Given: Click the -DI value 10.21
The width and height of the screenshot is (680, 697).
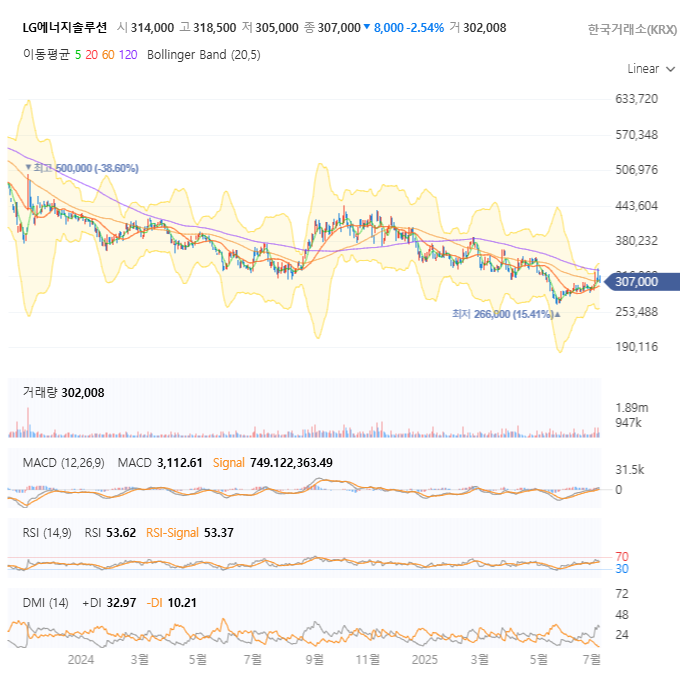Looking at the screenshot, I should [x=182, y=603].
